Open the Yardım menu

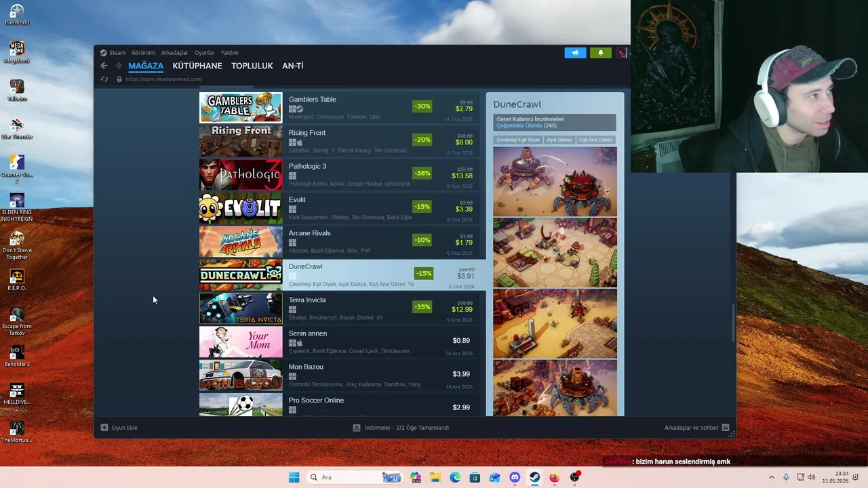pos(229,53)
